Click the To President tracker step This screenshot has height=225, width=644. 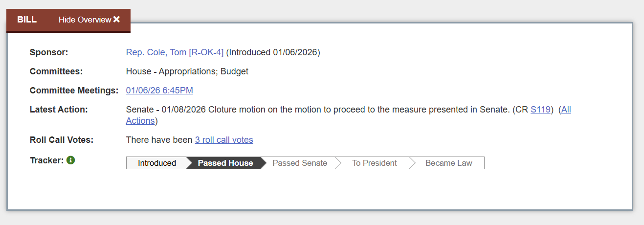[374, 163]
